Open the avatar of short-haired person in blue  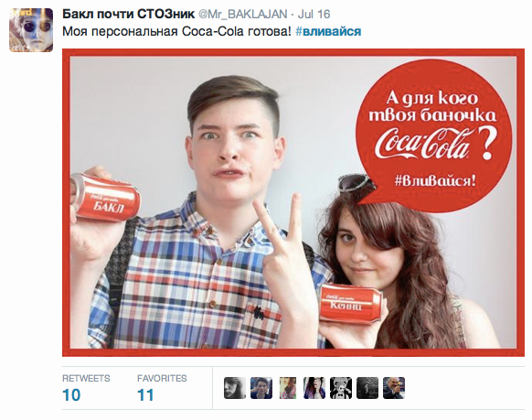(x=261, y=388)
